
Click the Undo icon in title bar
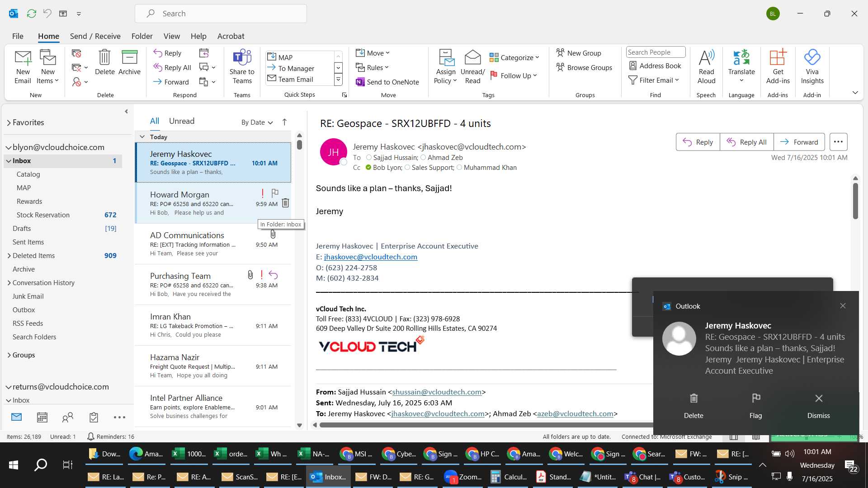tap(47, 14)
